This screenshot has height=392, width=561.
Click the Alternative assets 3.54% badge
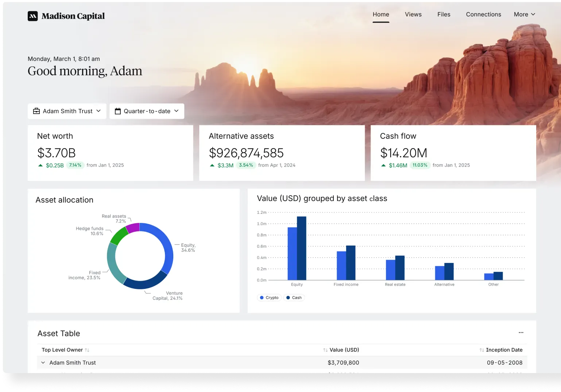coord(246,165)
